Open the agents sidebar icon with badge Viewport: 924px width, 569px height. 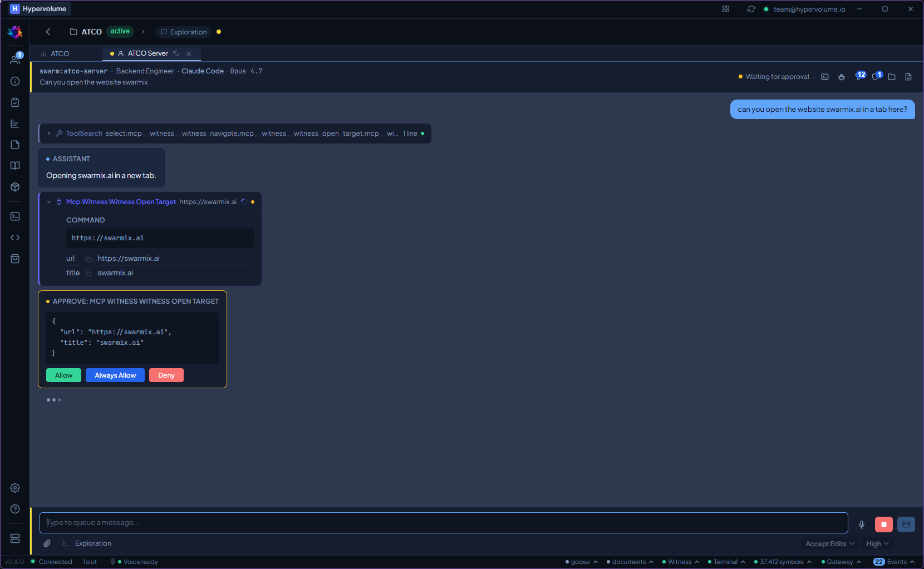point(15,60)
